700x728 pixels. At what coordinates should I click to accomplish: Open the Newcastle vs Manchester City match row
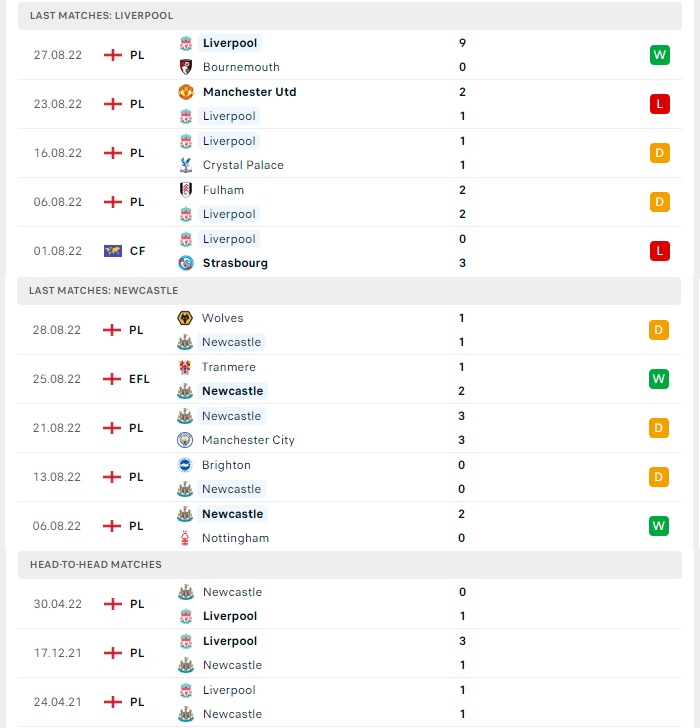(349, 428)
